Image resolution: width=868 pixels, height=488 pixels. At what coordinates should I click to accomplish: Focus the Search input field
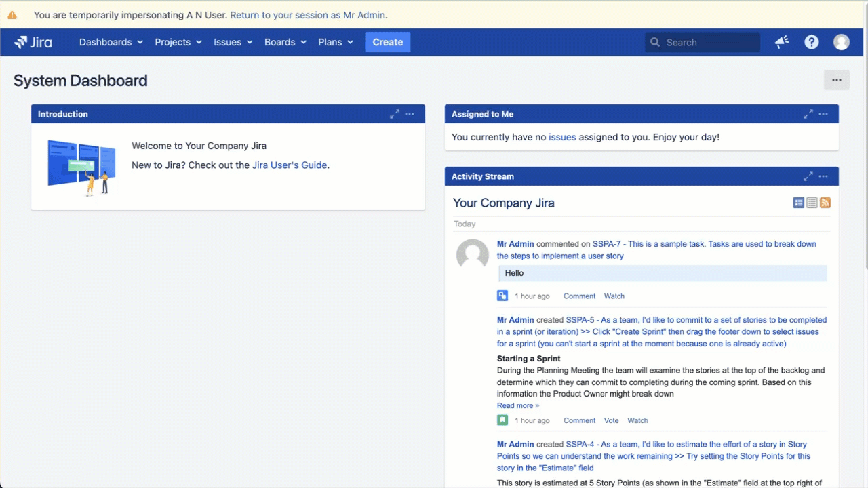(x=703, y=42)
